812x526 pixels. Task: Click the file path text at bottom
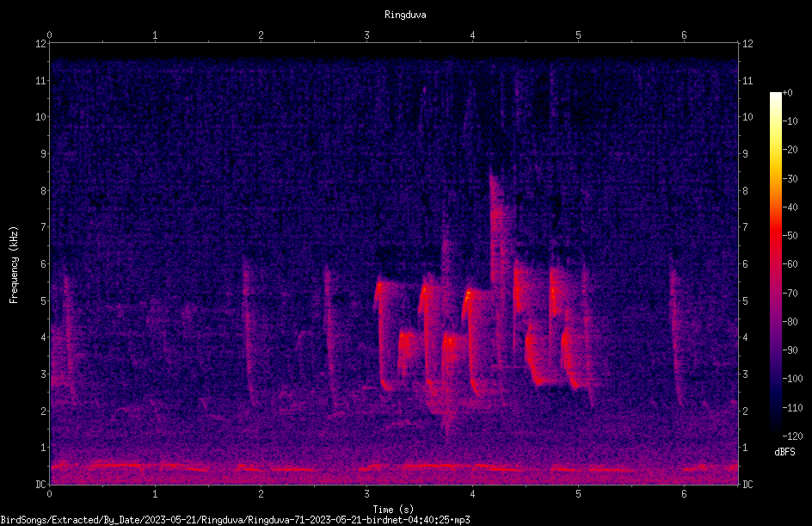(235, 520)
